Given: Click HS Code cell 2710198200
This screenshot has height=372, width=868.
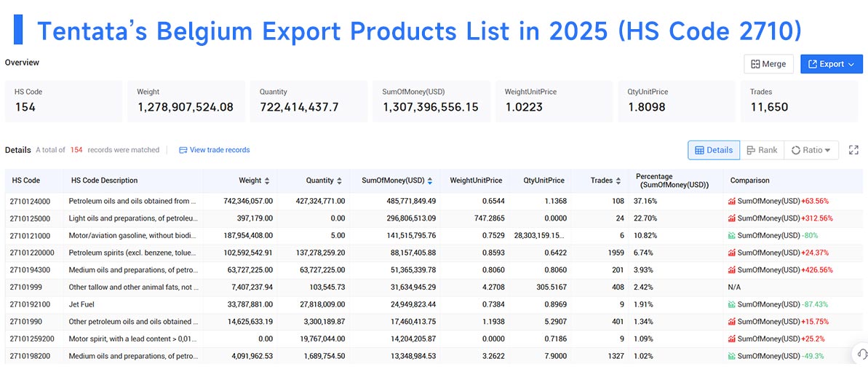Looking at the screenshot, I should (30, 355).
